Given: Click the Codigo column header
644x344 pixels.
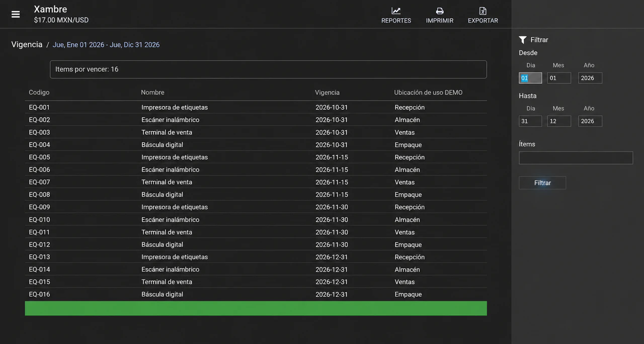Looking at the screenshot, I should (39, 93).
